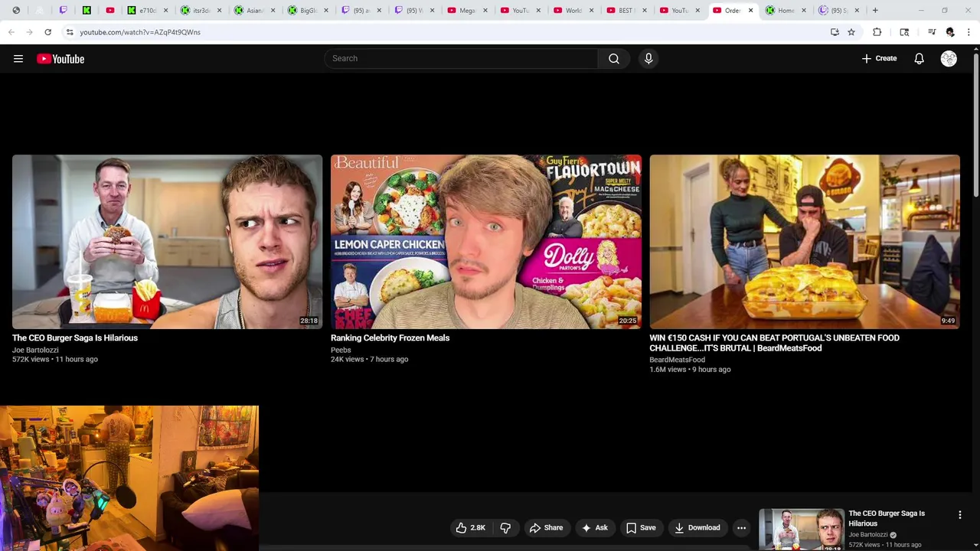
Task: Switch to the pinned Twitch tab
Action: 64,11
